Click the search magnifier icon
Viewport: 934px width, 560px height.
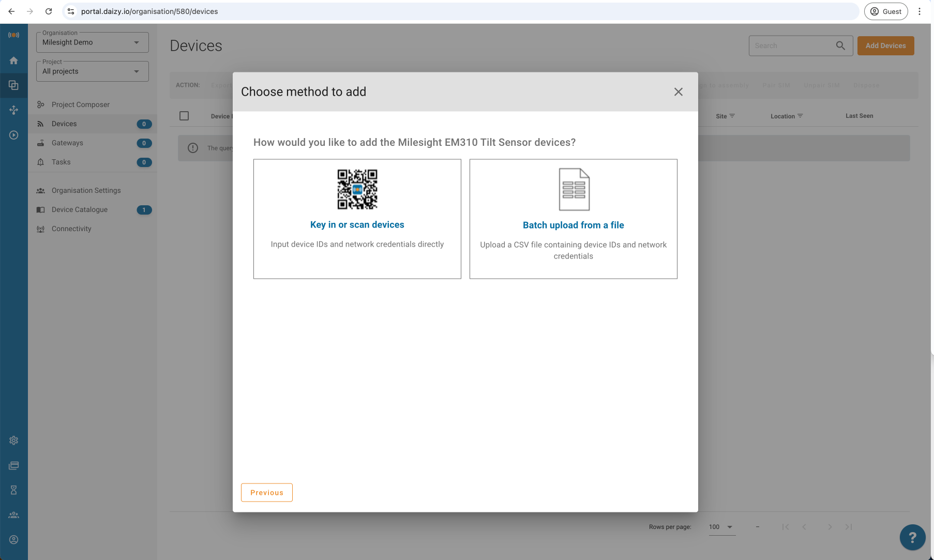pos(841,46)
